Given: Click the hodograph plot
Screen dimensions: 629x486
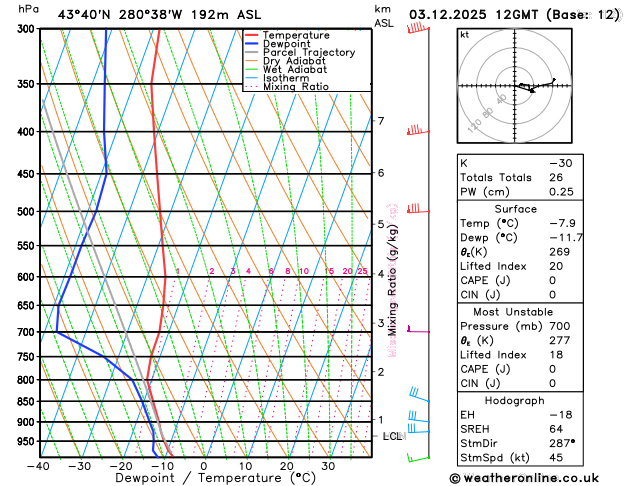Looking at the screenshot, I should (515, 85).
